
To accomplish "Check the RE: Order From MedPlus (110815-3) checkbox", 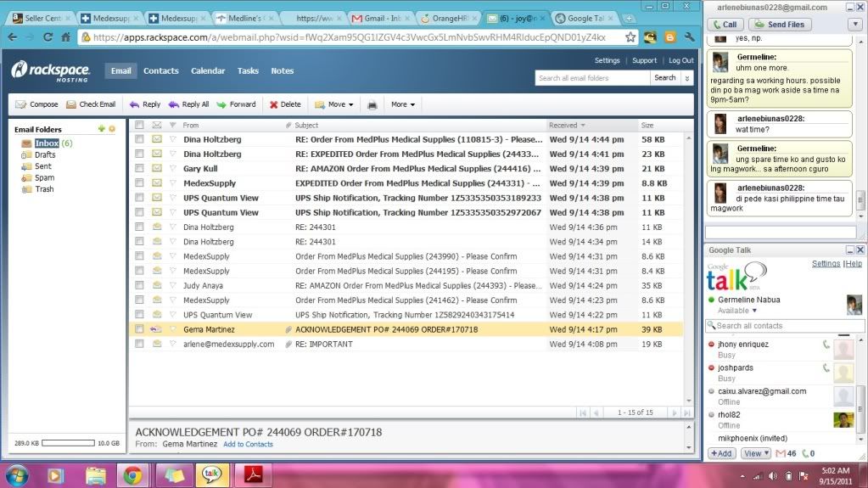I will coord(139,139).
